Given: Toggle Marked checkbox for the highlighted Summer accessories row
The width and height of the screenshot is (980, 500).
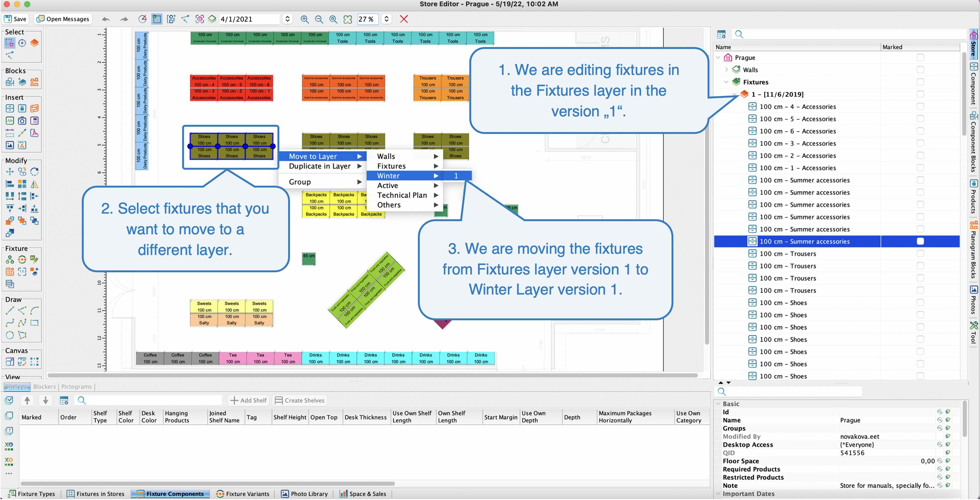Looking at the screenshot, I should (920, 241).
